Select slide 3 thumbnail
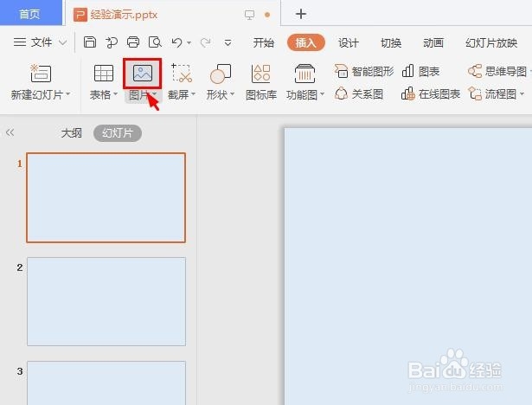 [106, 383]
